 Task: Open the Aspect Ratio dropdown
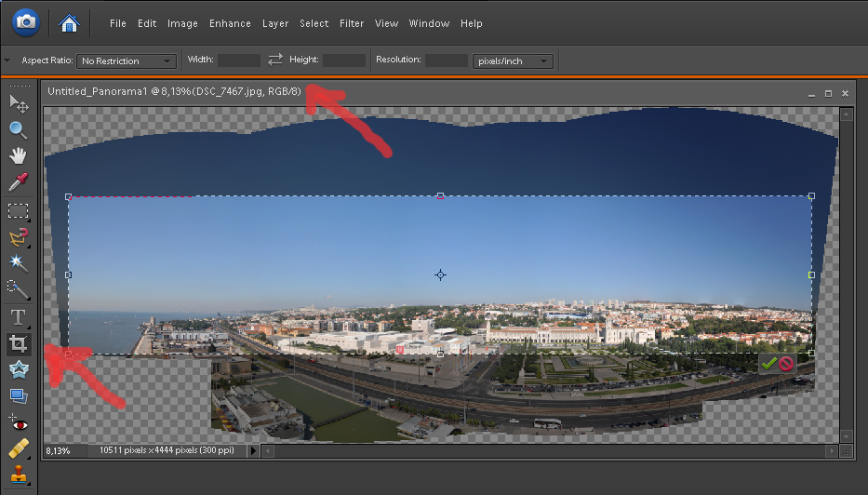coord(127,61)
